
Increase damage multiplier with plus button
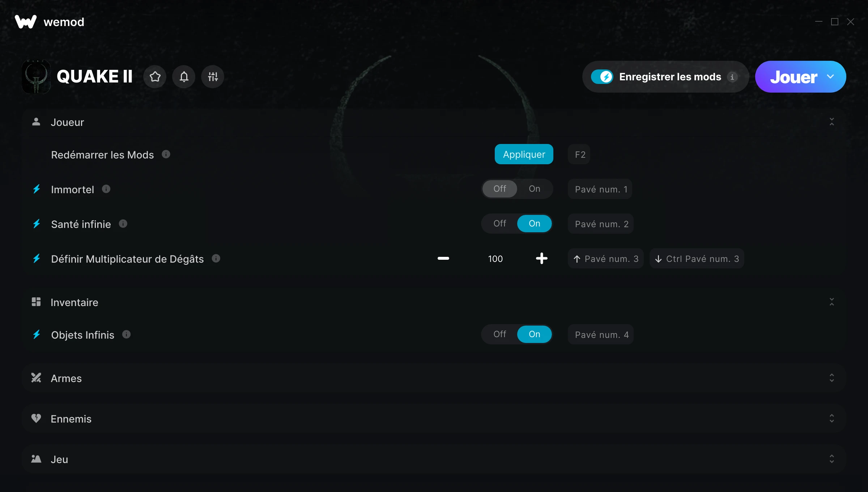pyautogui.click(x=542, y=258)
